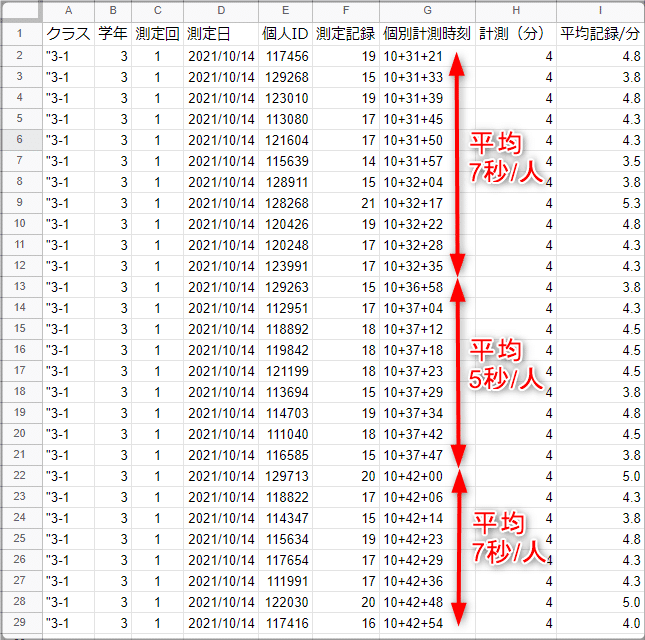Select ID cell 123010

coord(285,98)
